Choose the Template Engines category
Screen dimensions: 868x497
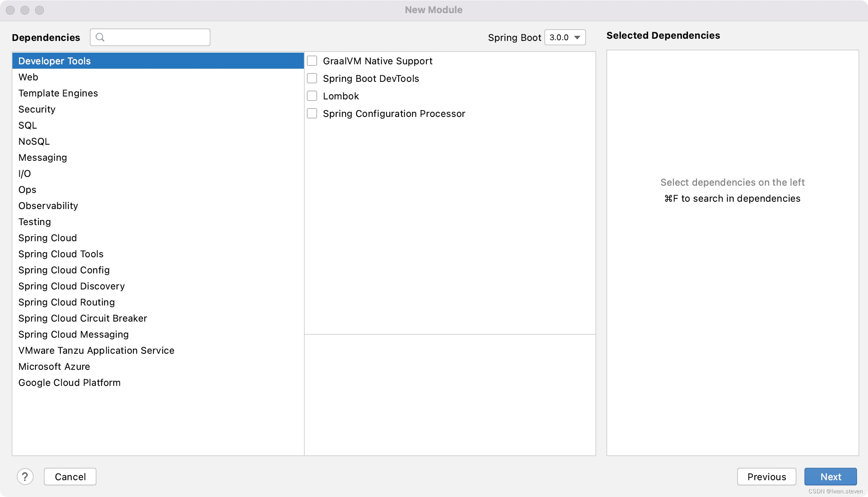(x=158, y=93)
